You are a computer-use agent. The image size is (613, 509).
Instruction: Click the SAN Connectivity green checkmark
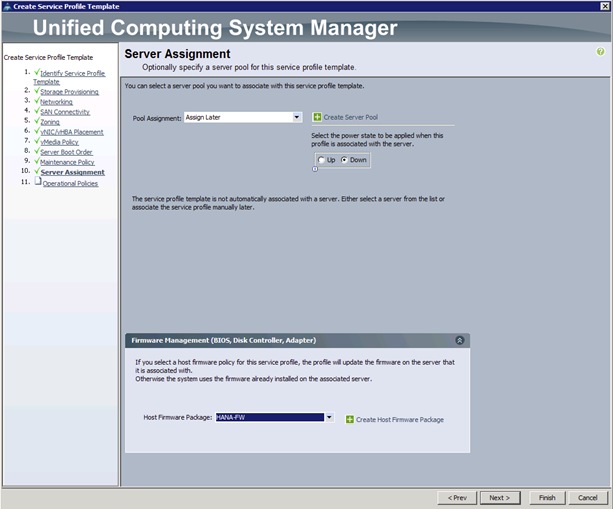[37, 111]
